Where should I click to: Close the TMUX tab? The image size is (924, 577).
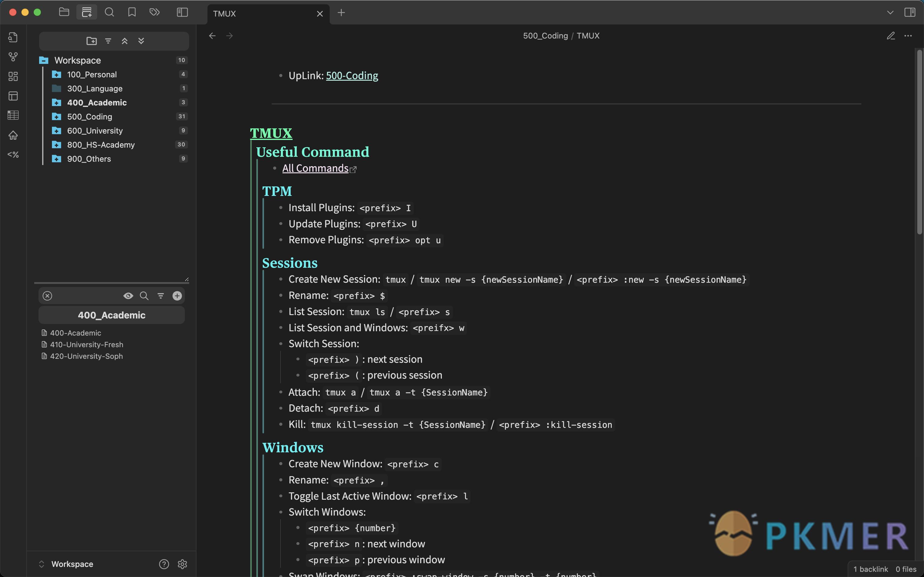point(320,14)
